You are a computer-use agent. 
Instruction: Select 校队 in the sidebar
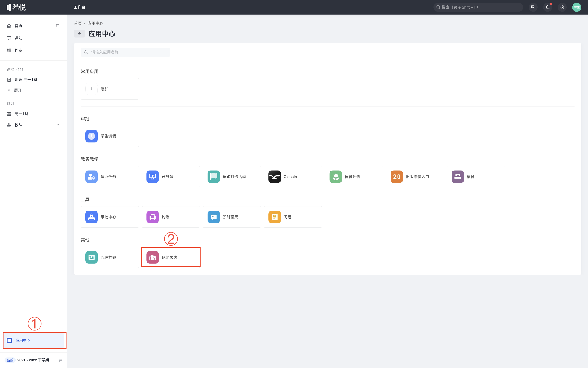19,125
